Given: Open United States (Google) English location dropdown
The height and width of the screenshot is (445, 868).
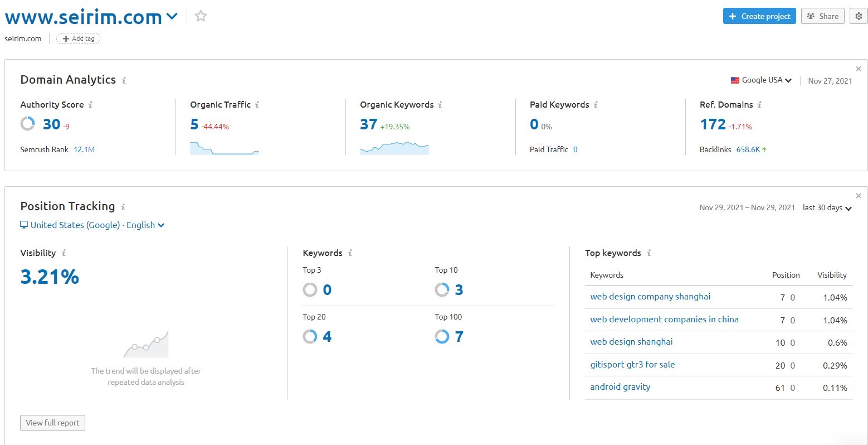Looking at the screenshot, I should (92, 225).
